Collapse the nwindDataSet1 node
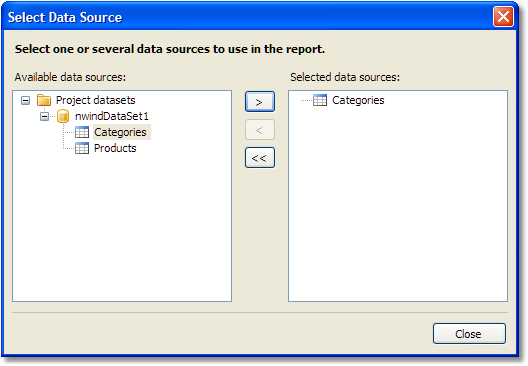The width and height of the screenshot is (528, 366). pos(44,117)
